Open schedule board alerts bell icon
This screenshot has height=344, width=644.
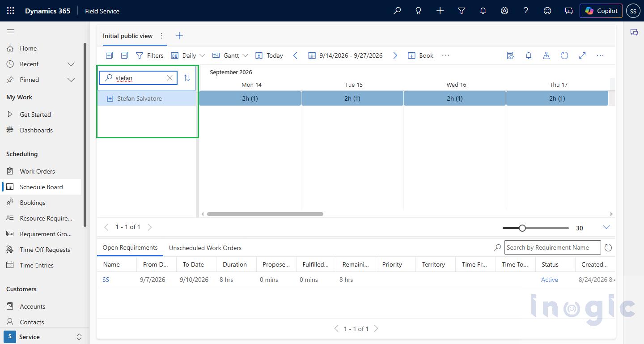529,55
